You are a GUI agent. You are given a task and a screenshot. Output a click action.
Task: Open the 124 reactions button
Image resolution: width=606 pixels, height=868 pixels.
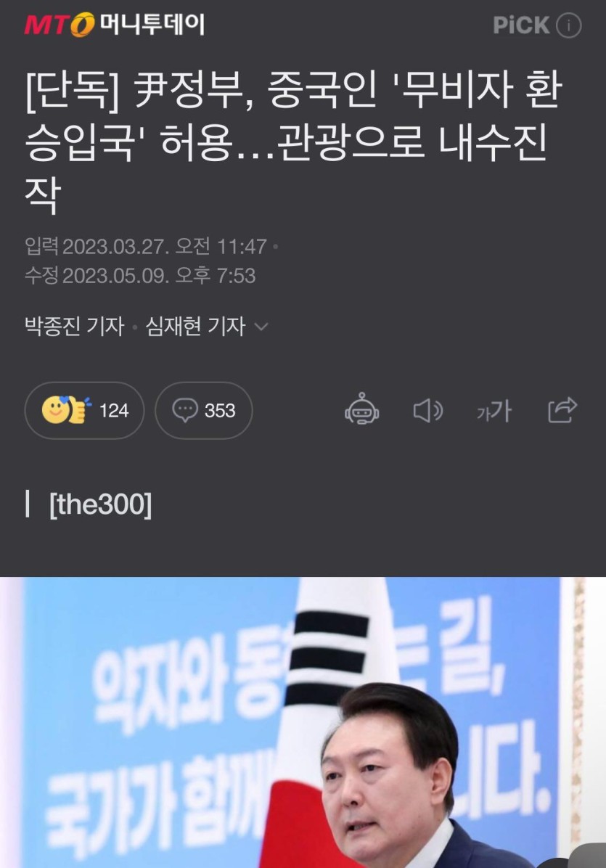84,410
